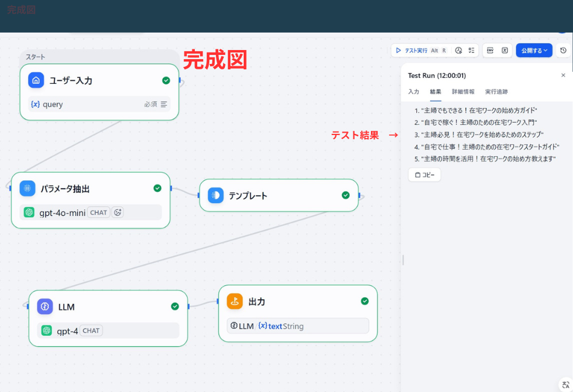Open the query variable options list
The width and height of the screenshot is (573, 392).
coord(164,104)
